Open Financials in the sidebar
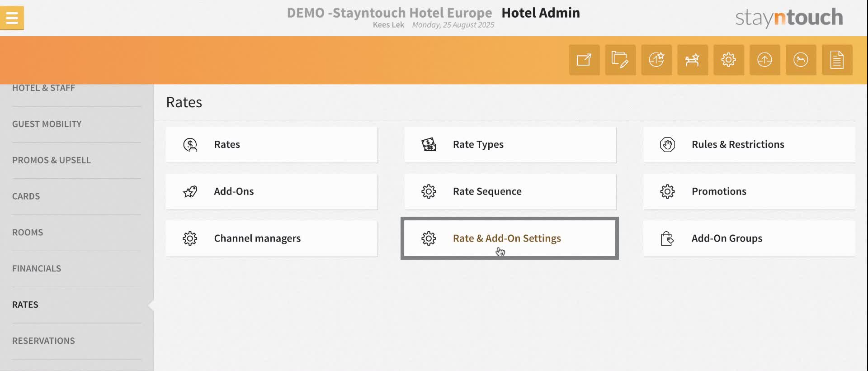Viewport: 868px width, 371px height. pyautogui.click(x=37, y=269)
